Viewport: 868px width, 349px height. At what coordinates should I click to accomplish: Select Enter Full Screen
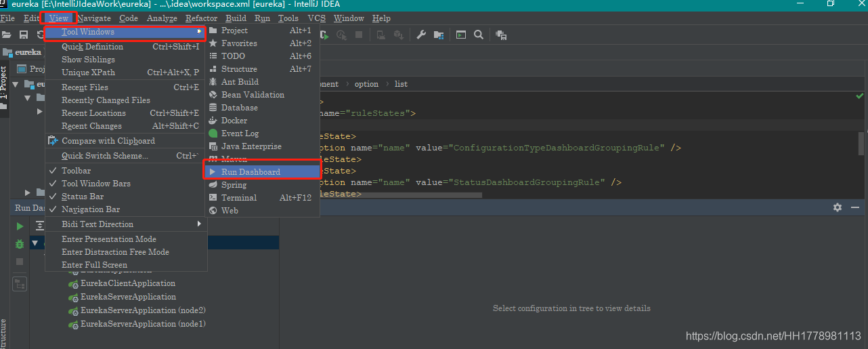click(x=125, y=265)
